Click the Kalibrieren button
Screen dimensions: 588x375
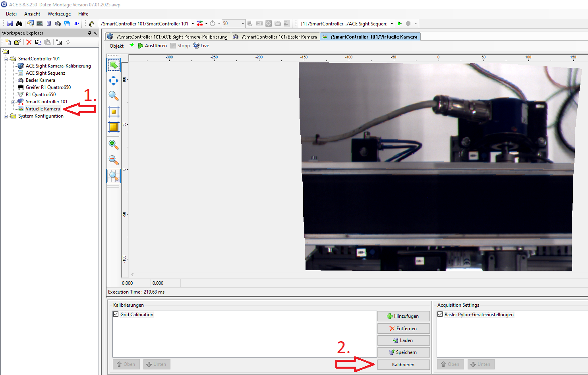403,364
